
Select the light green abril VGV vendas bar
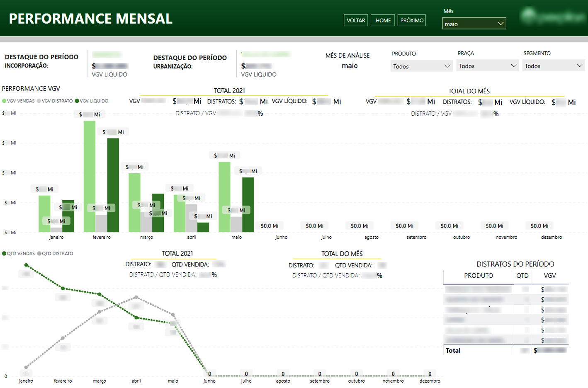(x=180, y=213)
